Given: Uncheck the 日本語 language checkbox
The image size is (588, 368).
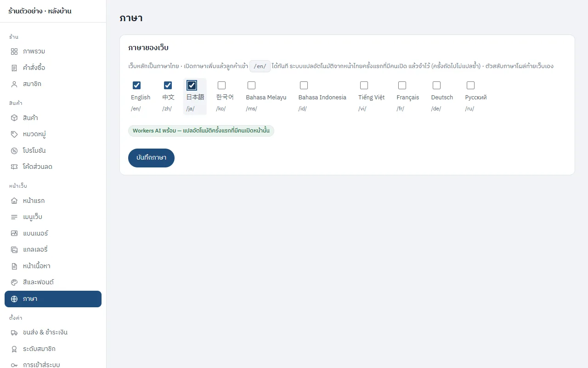Looking at the screenshot, I should (192, 85).
